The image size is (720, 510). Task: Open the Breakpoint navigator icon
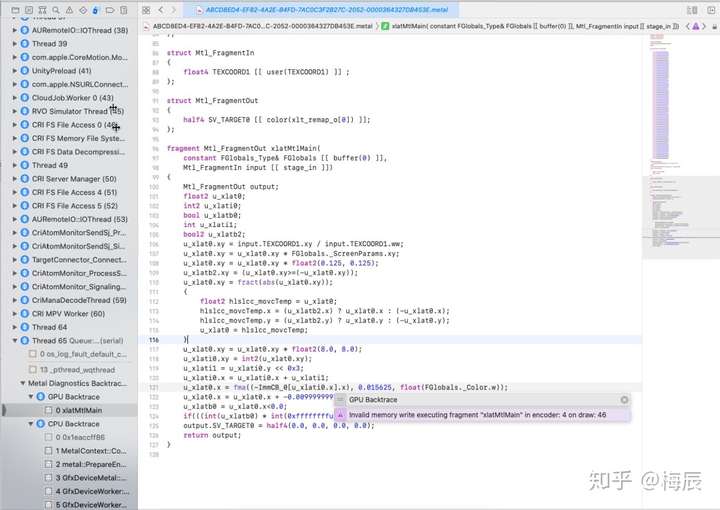coord(110,10)
